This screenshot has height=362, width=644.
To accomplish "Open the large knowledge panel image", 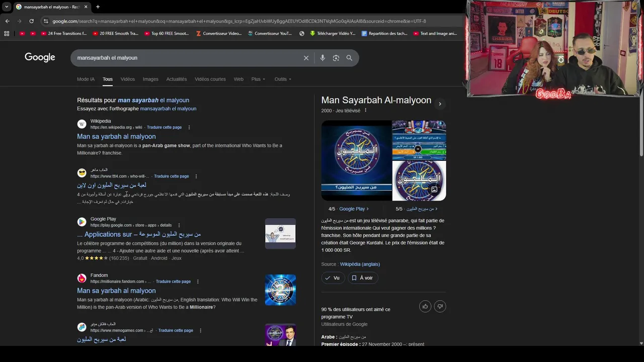I will [x=356, y=160].
